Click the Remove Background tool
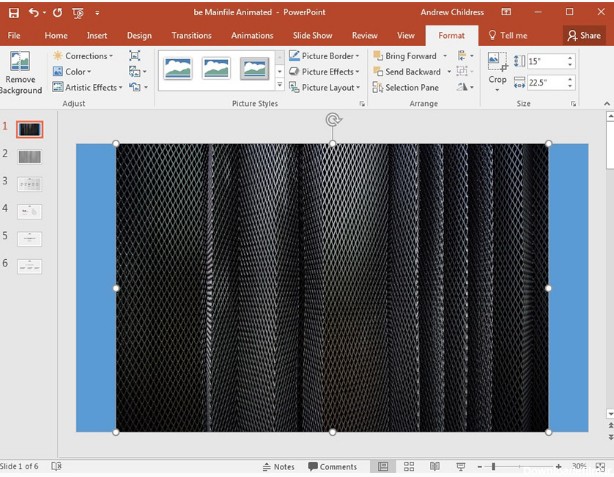 click(x=21, y=72)
